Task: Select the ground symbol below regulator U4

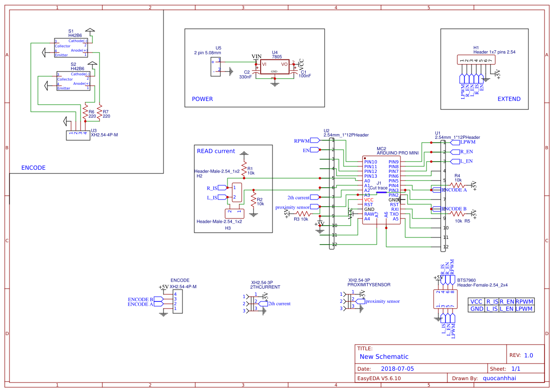Action: [x=275, y=84]
